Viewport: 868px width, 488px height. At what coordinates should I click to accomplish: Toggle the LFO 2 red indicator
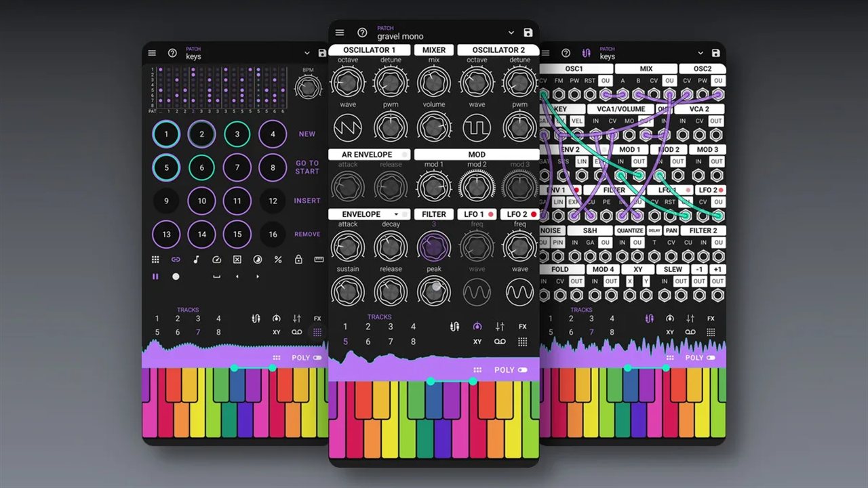coord(533,214)
